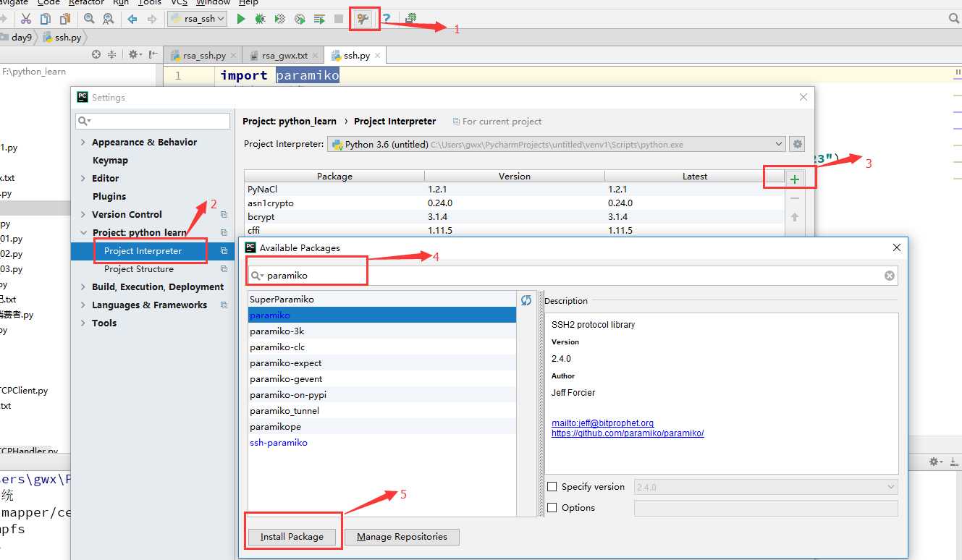
Task: Click the Profile run icon
Action: 300,19
